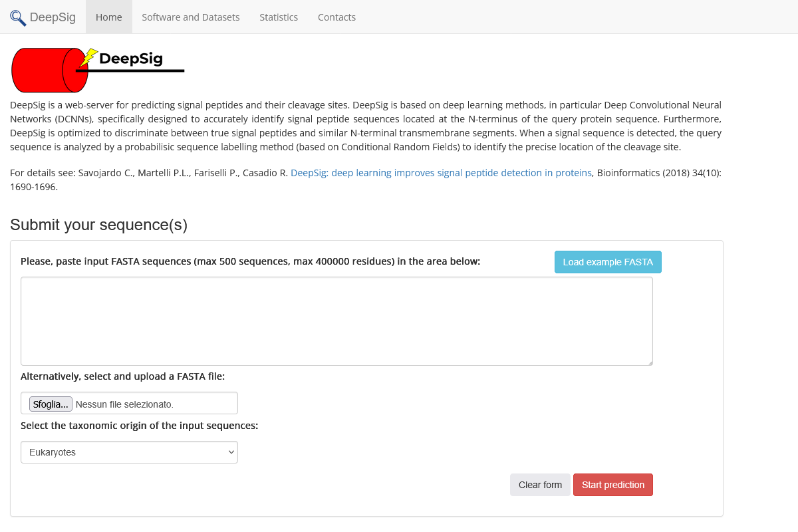Open the Home tab
Viewport: 798px width, 532px height.
108,17
